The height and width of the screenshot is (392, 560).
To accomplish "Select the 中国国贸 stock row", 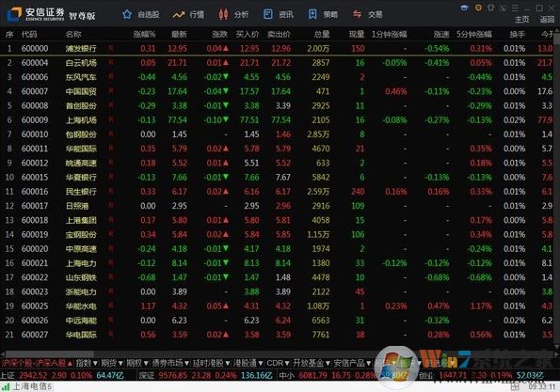I will 277,91.
